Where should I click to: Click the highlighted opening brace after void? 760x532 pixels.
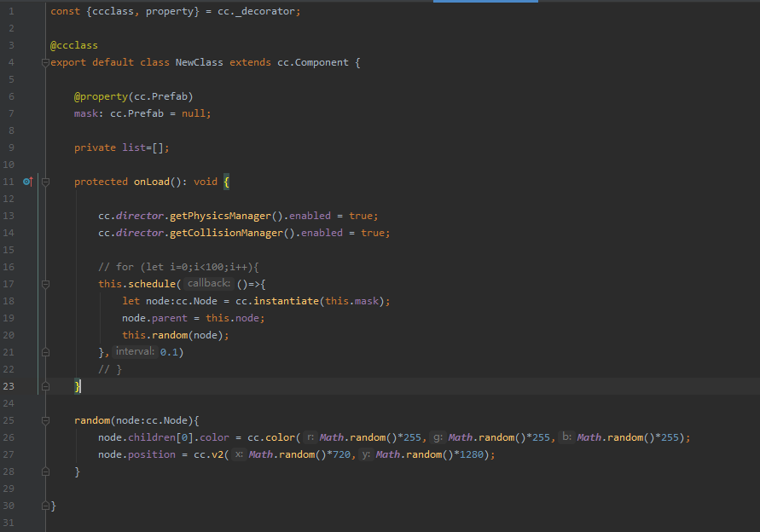[226, 182]
